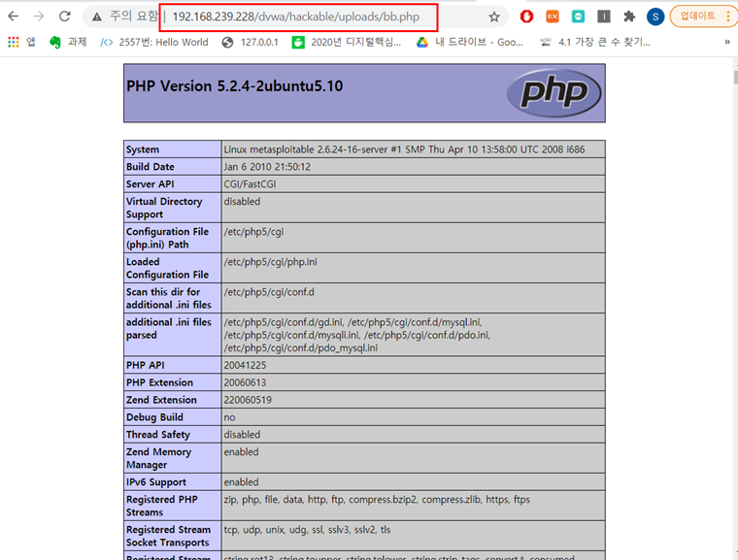Click the Registered Stream Socket Transports label
Image resolution: width=738 pixels, height=560 pixels.
click(x=168, y=536)
